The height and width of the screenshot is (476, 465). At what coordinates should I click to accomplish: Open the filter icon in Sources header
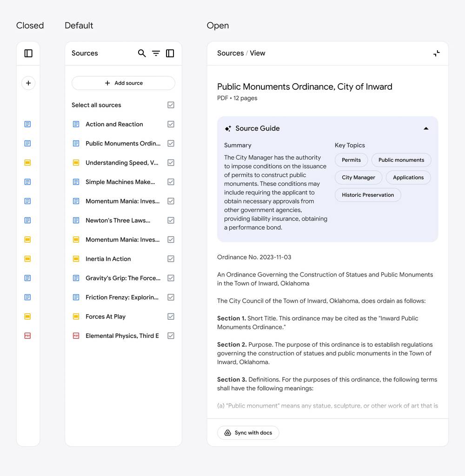click(x=156, y=53)
